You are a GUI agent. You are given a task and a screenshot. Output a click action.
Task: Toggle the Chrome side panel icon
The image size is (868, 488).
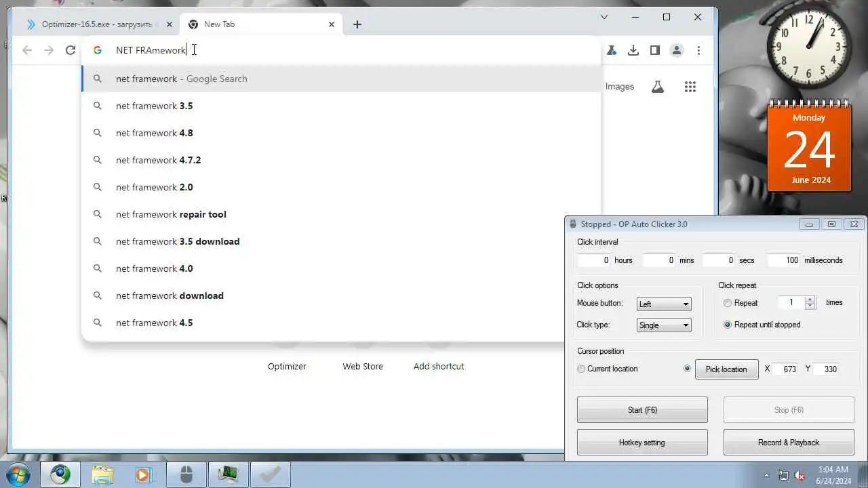point(655,50)
